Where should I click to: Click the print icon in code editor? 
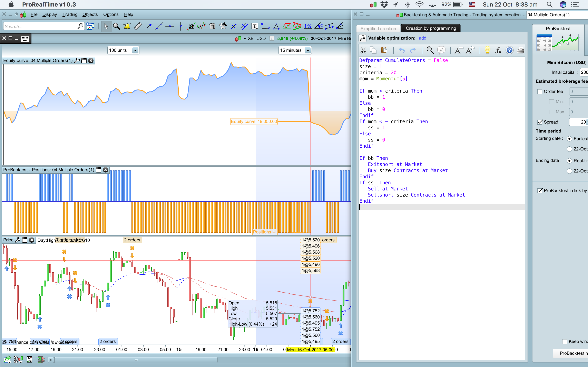click(x=520, y=50)
